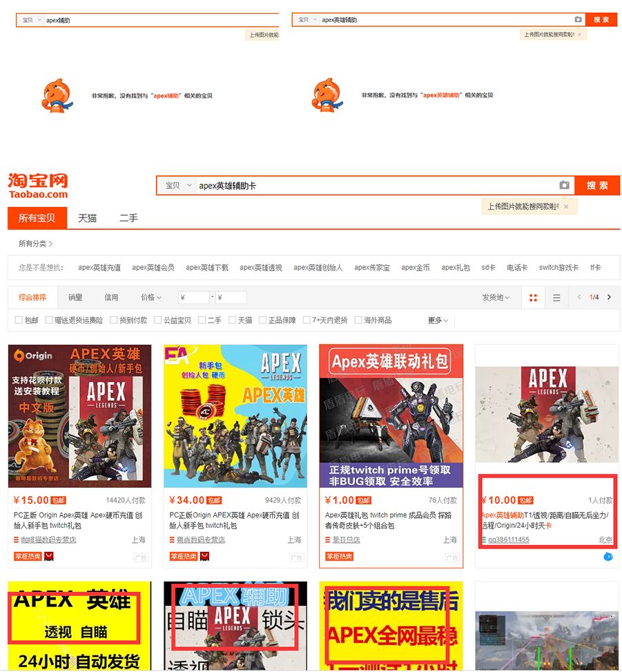This screenshot has width=622, height=672.
Task: Open the 发货地 dropdown
Action: (x=496, y=297)
